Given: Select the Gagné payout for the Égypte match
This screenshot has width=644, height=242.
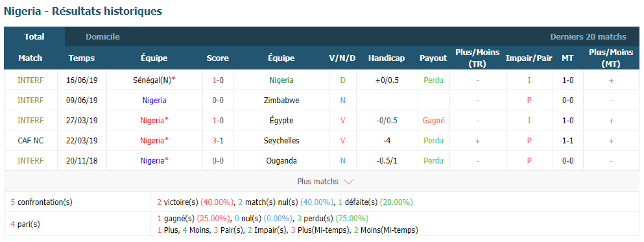Looking at the screenshot, I should click(433, 121).
